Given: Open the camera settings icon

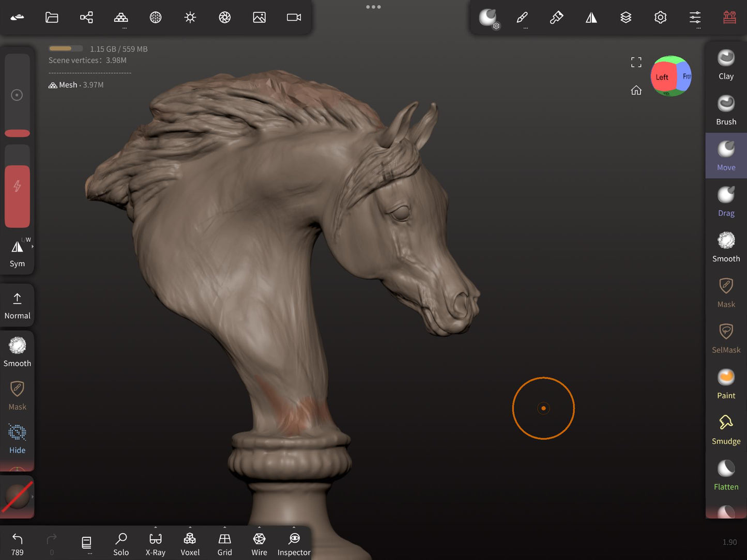Looking at the screenshot, I should [294, 18].
